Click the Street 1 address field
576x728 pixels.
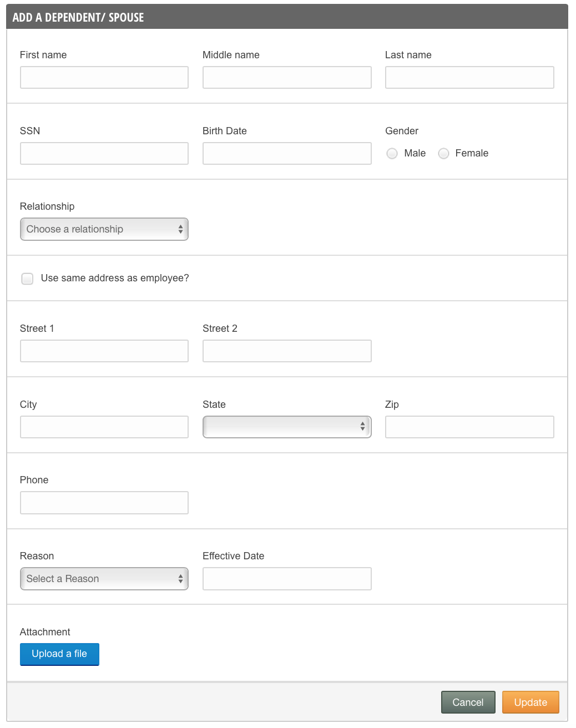(x=104, y=351)
